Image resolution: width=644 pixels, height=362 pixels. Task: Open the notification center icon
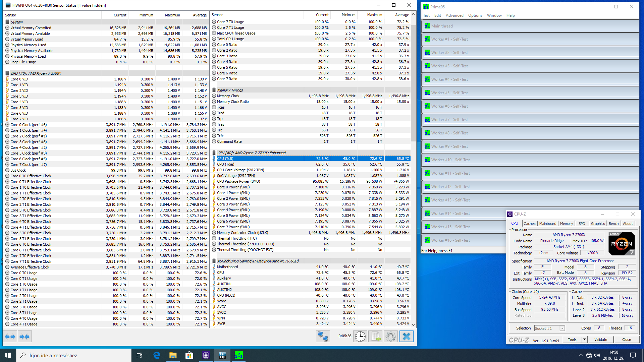point(633,355)
